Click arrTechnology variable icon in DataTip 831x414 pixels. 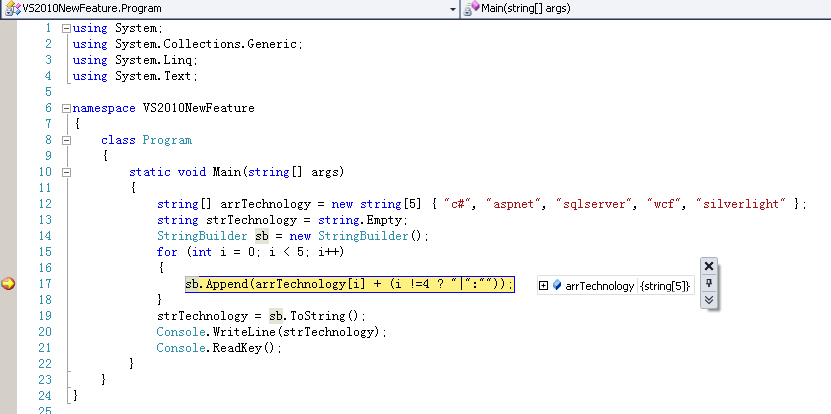pos(556,285)
